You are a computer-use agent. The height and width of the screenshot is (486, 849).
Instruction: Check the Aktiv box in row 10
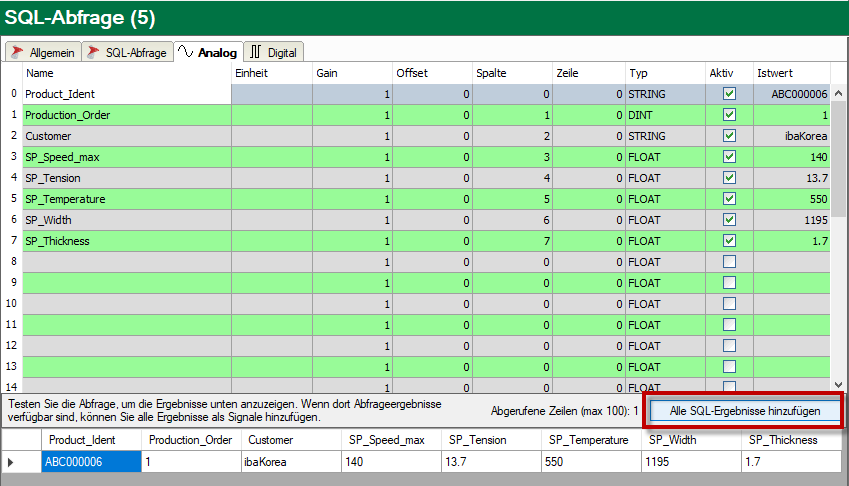click(x=729, y=304)
